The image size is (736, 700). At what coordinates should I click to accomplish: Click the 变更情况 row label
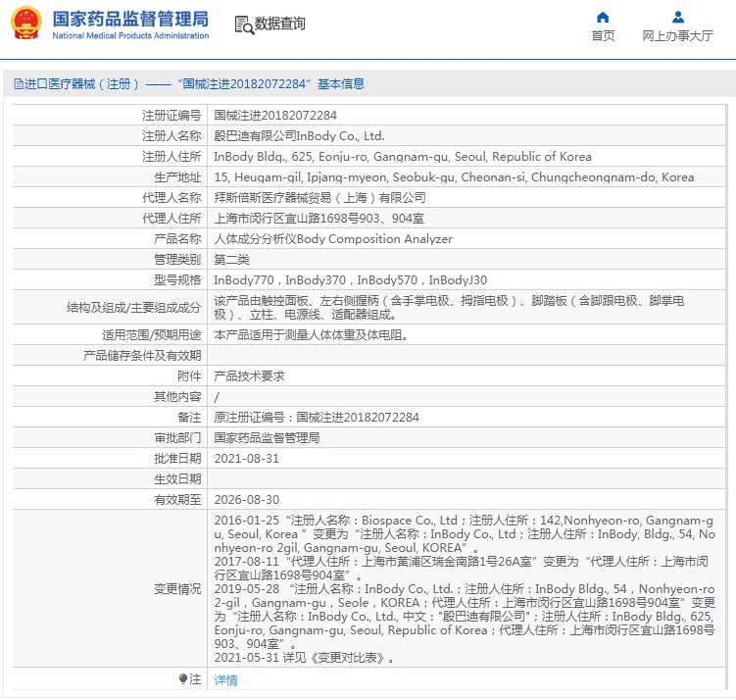(x=177, y=589)
